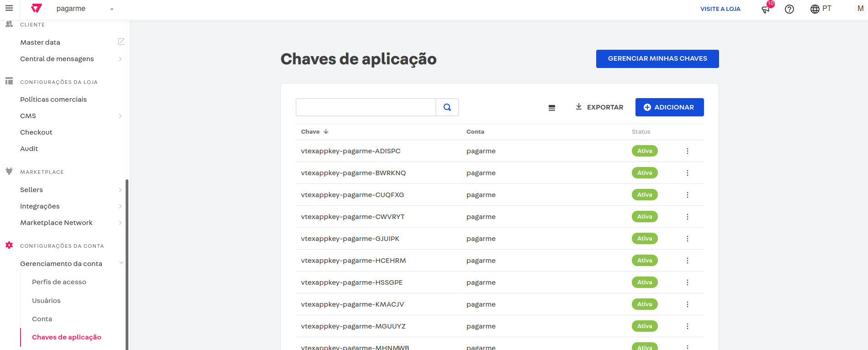The image size is (868, 350).
Task: Click the Exportar button
Action: [599, 107]
